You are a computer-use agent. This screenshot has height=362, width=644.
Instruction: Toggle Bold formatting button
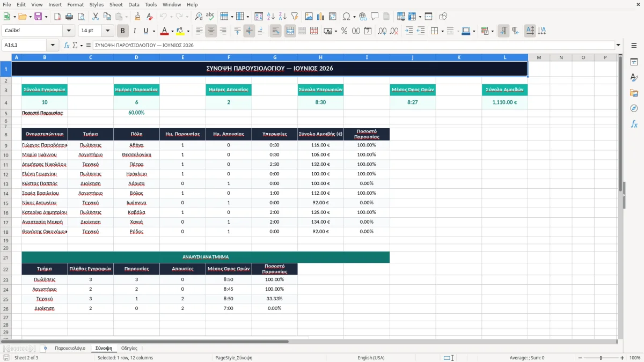[x=123, y=31]
